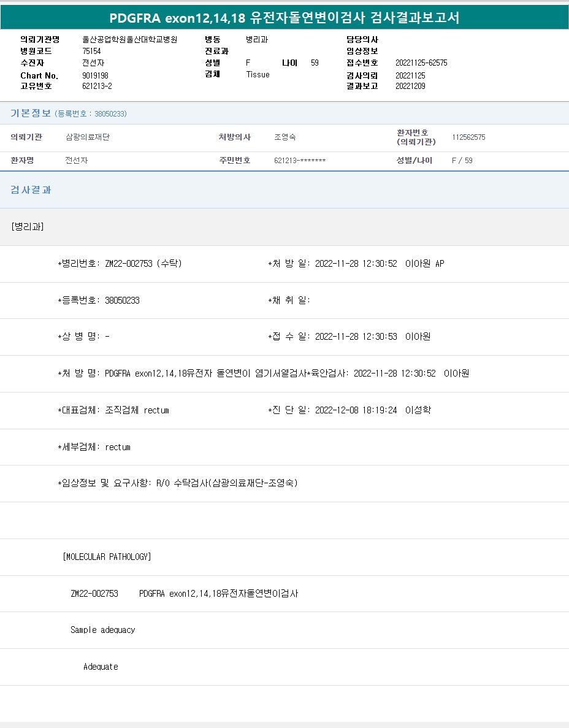Screen dimensions: 569x728
Task: Click the Chart No. value 9019198
Action: tap(95, 75)
